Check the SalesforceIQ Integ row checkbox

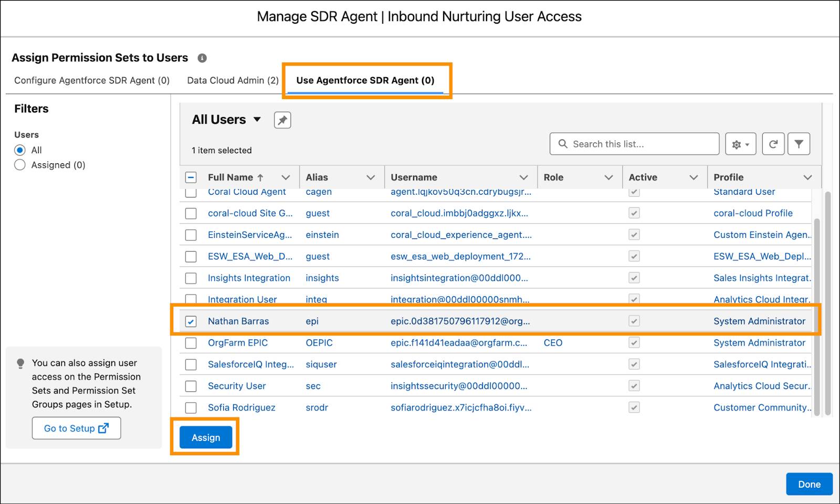[x=191, y=364]
